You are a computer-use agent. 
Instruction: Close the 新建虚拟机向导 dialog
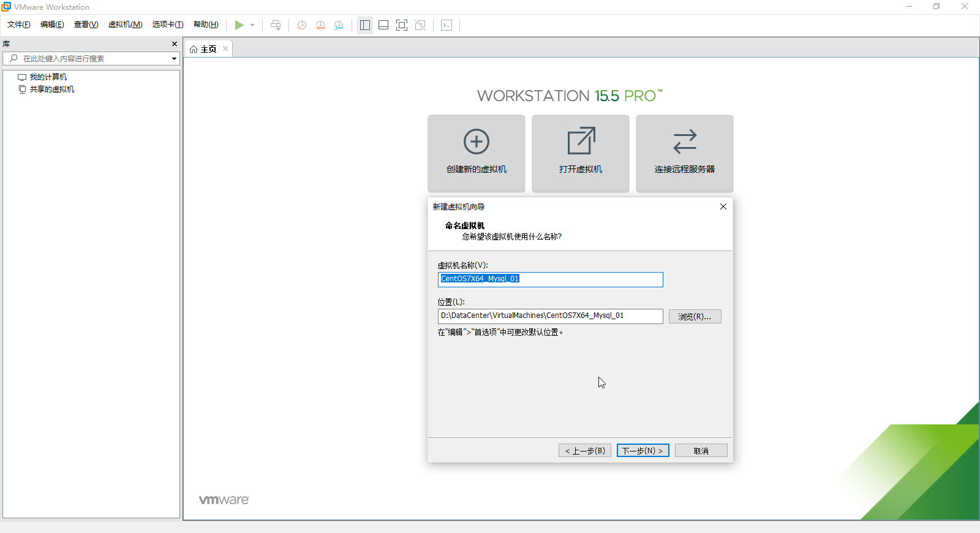[723, 206]
